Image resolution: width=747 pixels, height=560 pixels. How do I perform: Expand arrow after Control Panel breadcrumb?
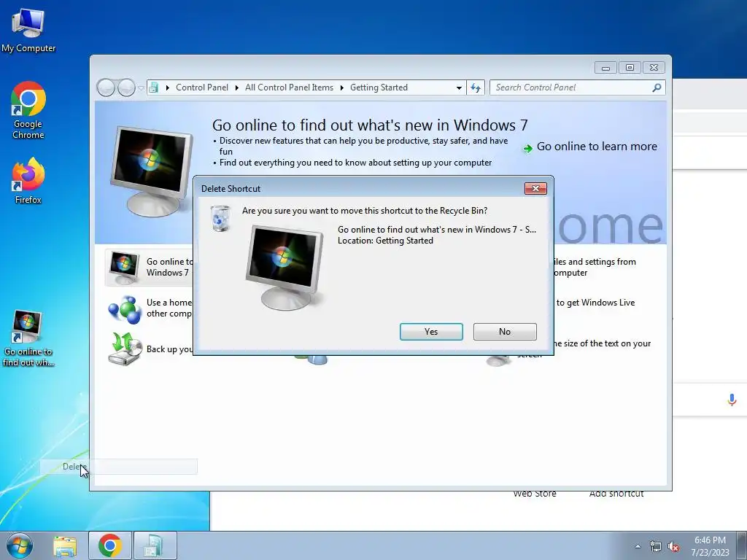click(x=237, y=87)
